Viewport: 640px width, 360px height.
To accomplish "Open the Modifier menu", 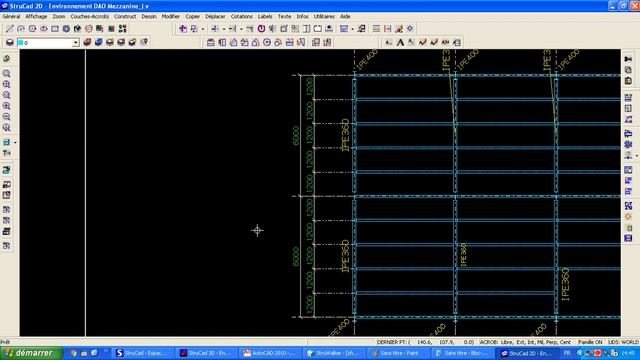I will (x=171, y=16).
